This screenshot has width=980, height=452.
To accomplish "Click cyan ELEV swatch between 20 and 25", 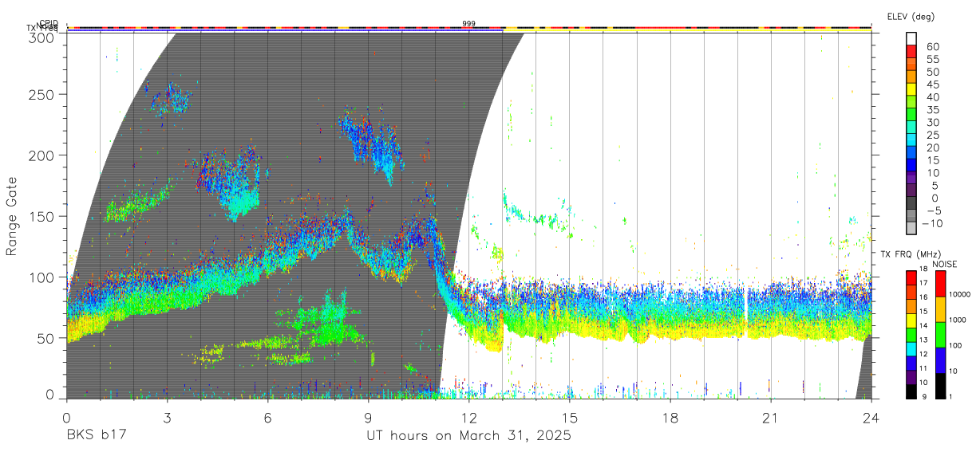I will [x=912, y=139].
